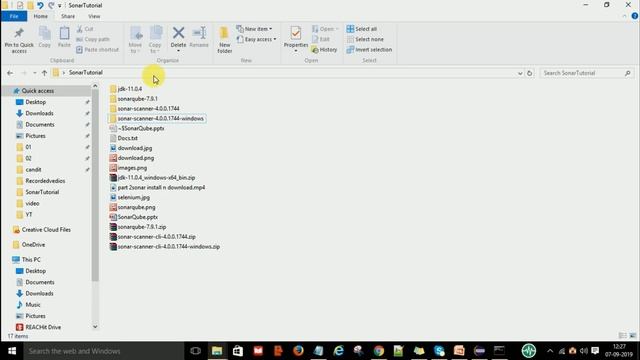Screen dimensions: 640x360
Task: Click the taskbar search box
Action: click(x=104, y=351)
